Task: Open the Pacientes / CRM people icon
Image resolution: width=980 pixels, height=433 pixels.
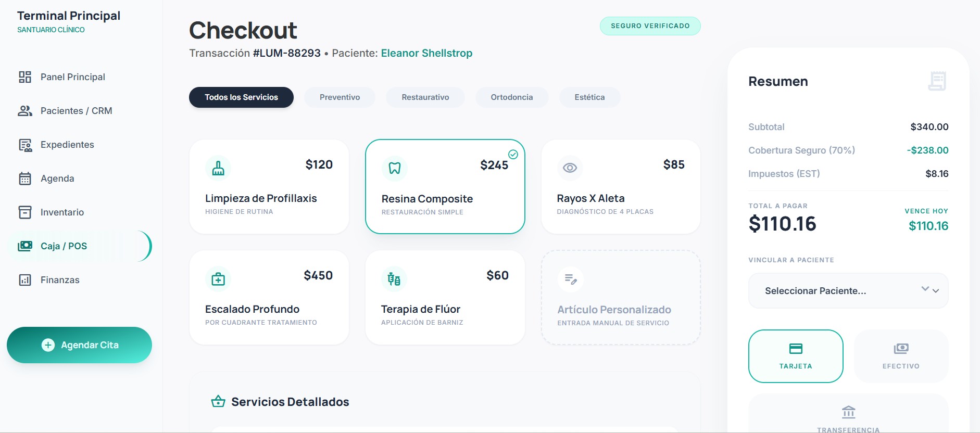Action: point(25,111)
